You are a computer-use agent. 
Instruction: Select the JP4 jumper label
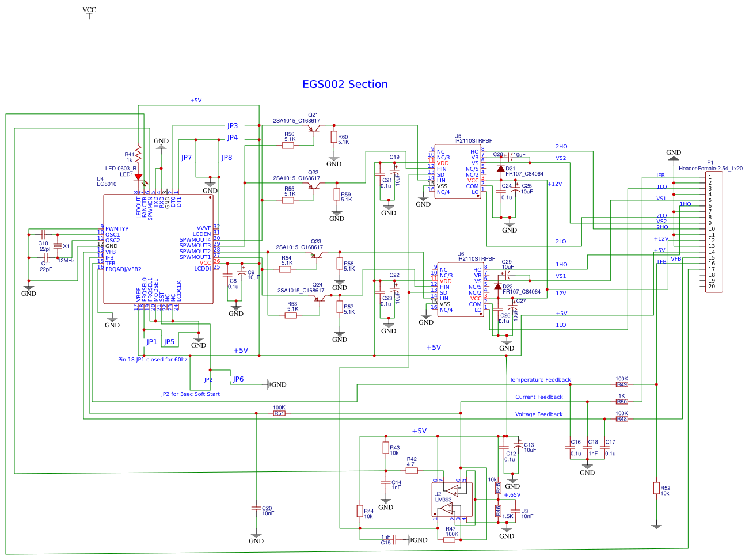pos(233,138)
